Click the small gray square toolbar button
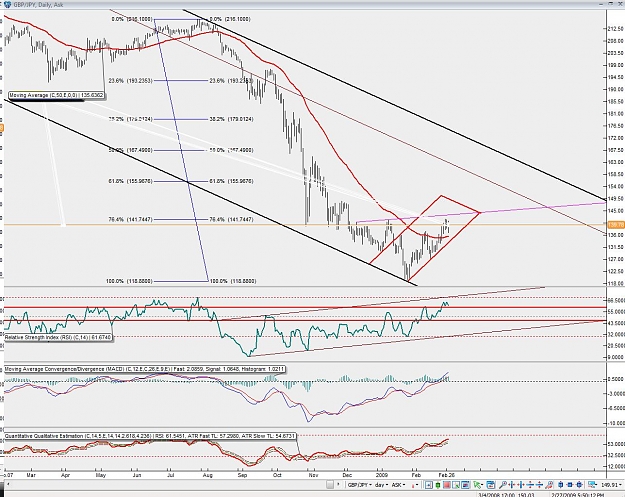The width and height of the screenshot is (625, 497). tap(330, 485)
